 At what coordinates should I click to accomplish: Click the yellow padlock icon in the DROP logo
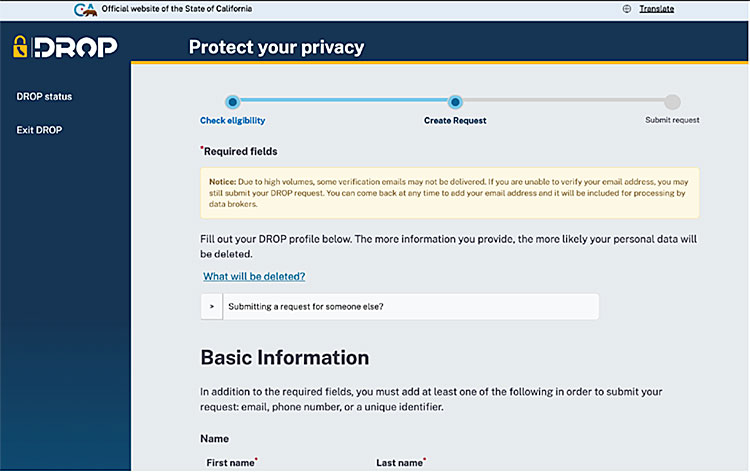point(20,47)
